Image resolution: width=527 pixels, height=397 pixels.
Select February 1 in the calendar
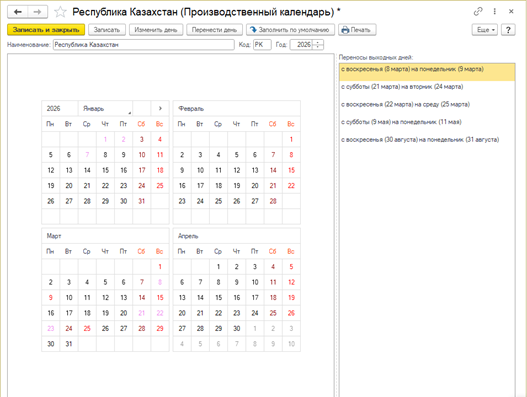(291, 140)
